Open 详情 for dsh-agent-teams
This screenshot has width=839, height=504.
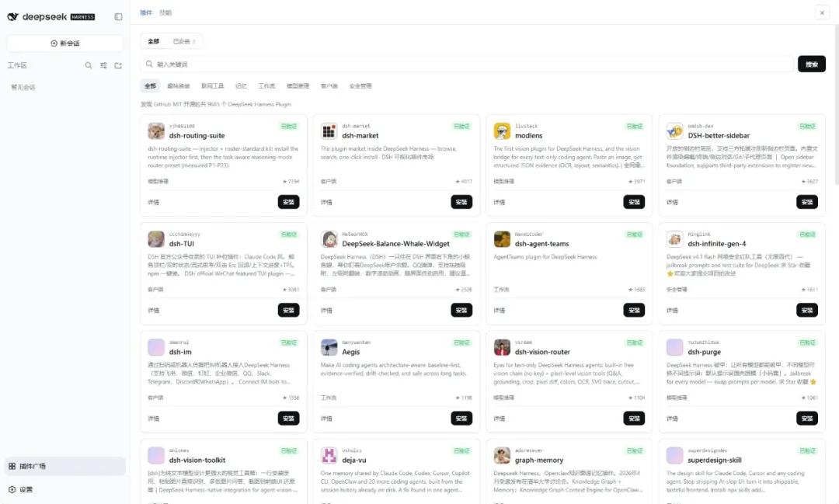(x=500, y=311)
